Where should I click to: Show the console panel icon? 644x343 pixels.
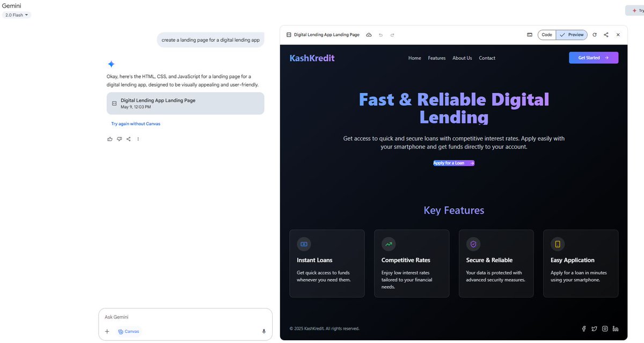(530, 35)
